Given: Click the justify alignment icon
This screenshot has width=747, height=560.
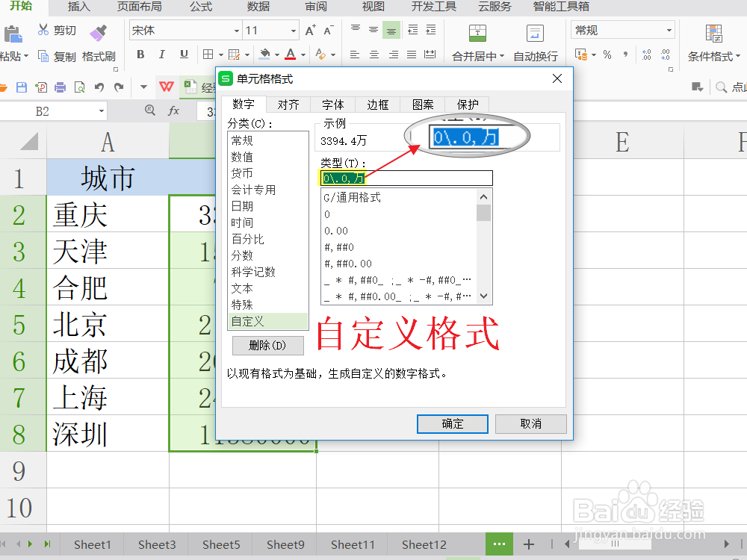Looking at the screenshot, I should [x=412, y=55].
